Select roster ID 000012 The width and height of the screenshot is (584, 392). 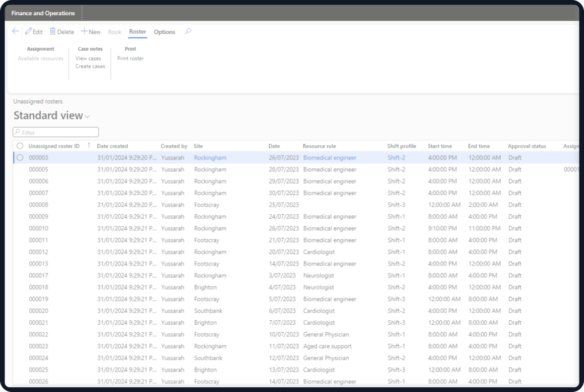click(38, 252)
